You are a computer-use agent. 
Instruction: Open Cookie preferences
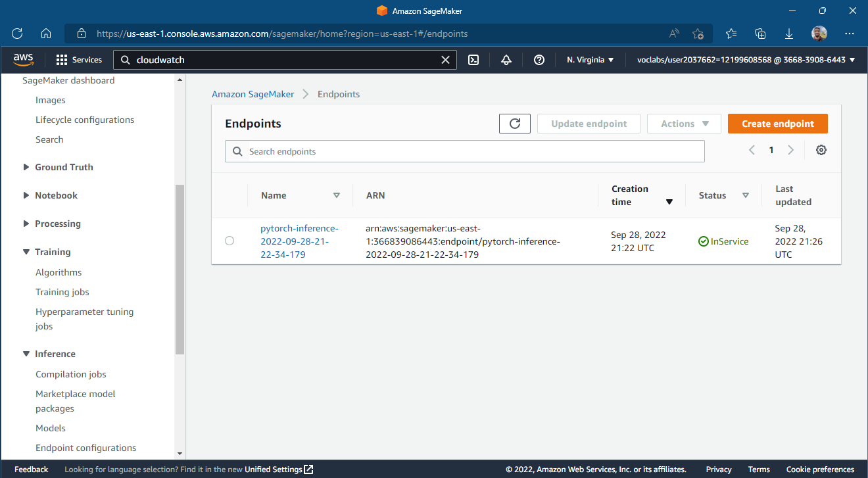tap(820, 469)
